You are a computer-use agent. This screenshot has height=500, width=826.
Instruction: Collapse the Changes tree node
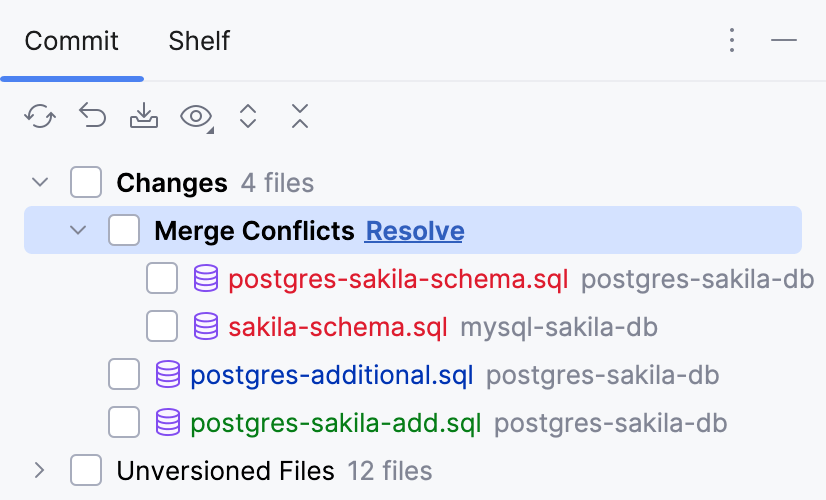click(40, 183)
